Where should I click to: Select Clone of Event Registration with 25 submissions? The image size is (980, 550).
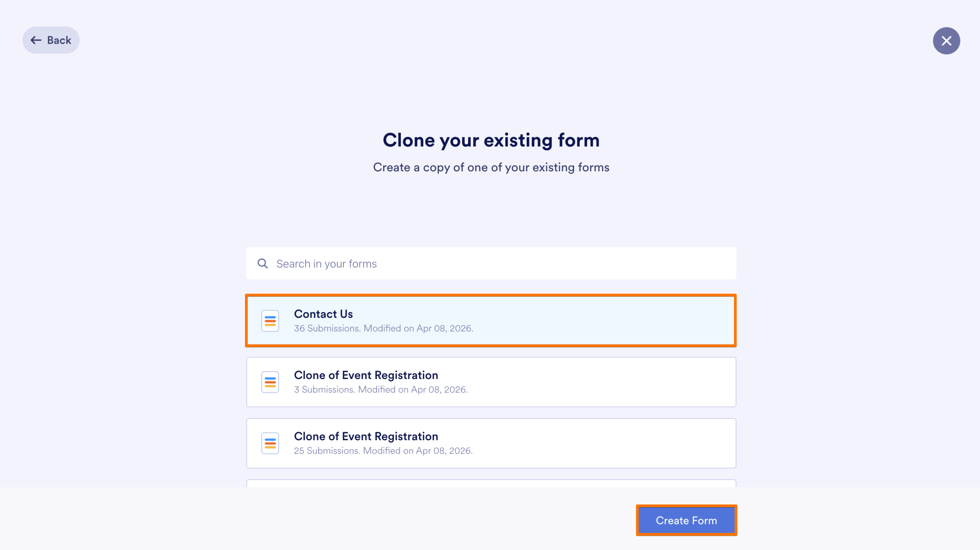click(491, 443)
